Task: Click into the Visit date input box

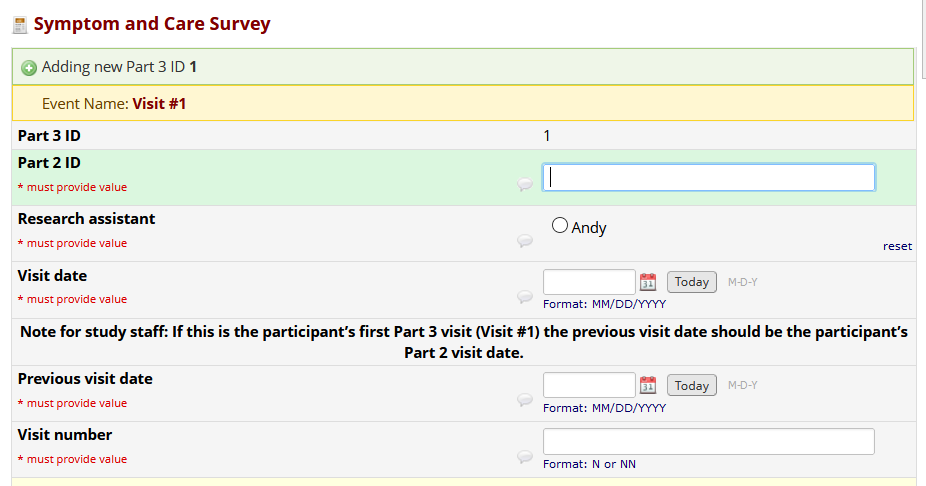Action: pyautogui.click(x=589, y=282)
